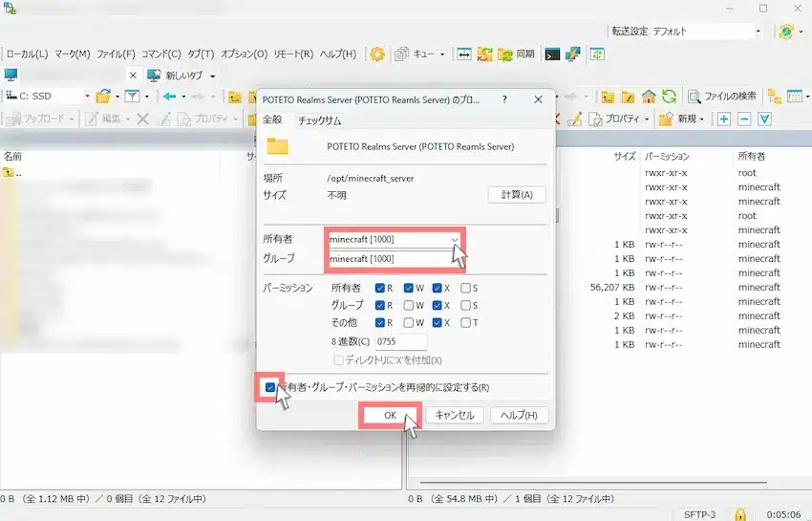Click the terminal console icon

tap(552, 54)
